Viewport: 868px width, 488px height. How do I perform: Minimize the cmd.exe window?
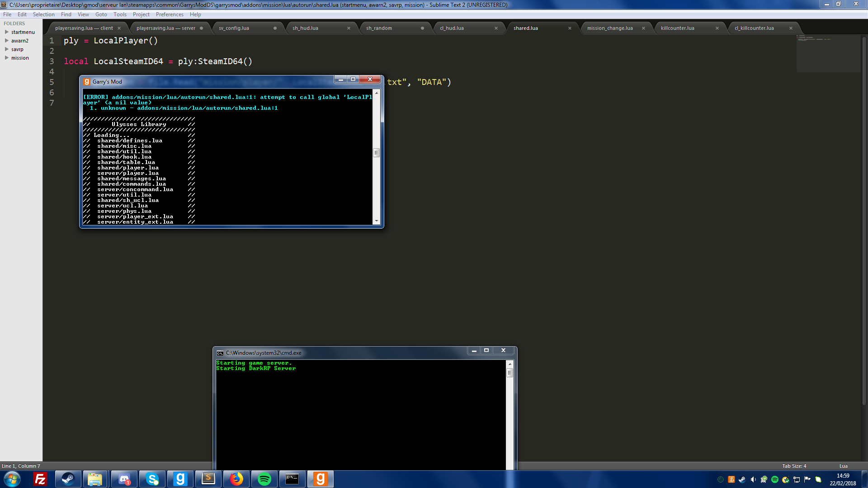[474, 350]
